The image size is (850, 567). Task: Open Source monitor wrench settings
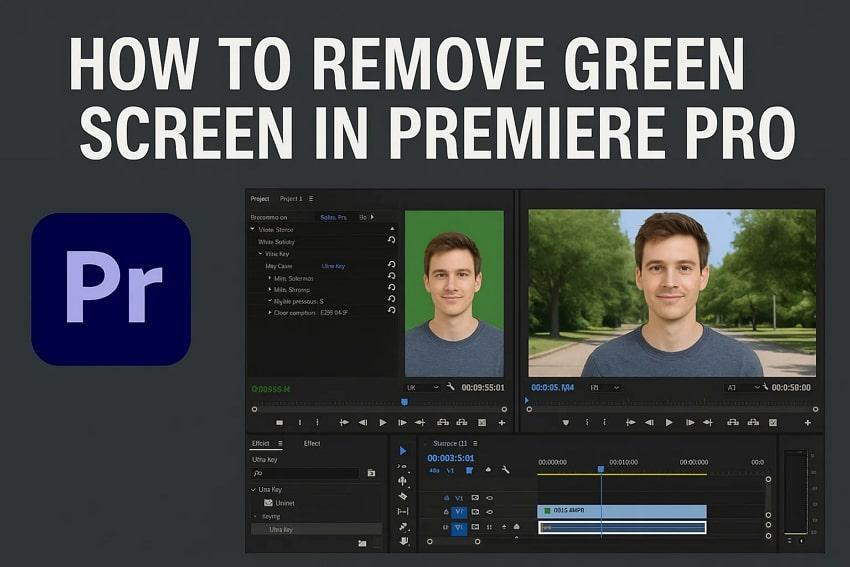450,386
